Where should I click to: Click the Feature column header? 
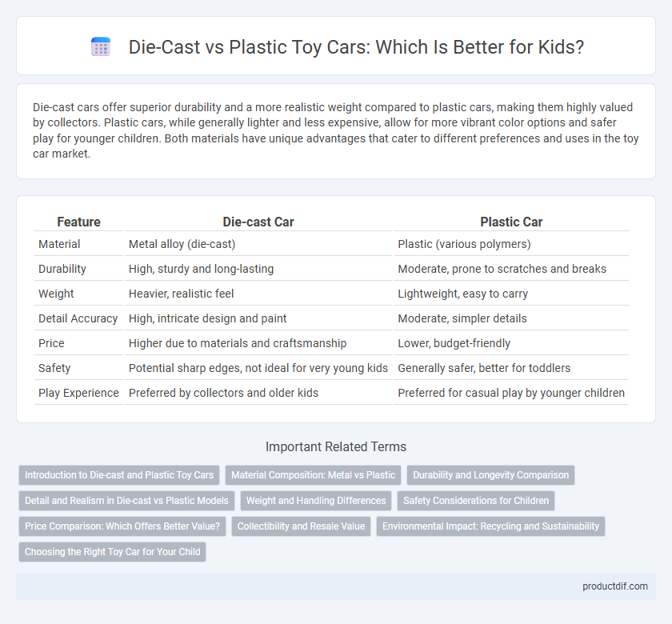[x=79, y=222]
